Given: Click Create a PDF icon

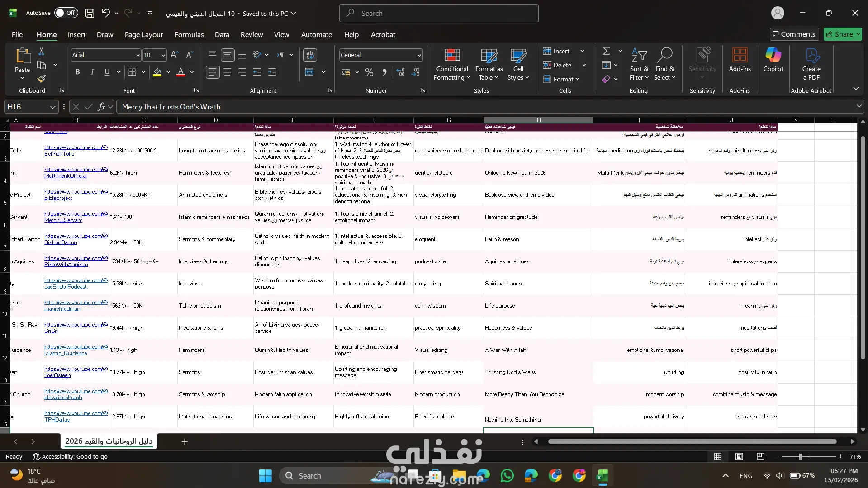Looking at the screenshot, I should [811, 65].
